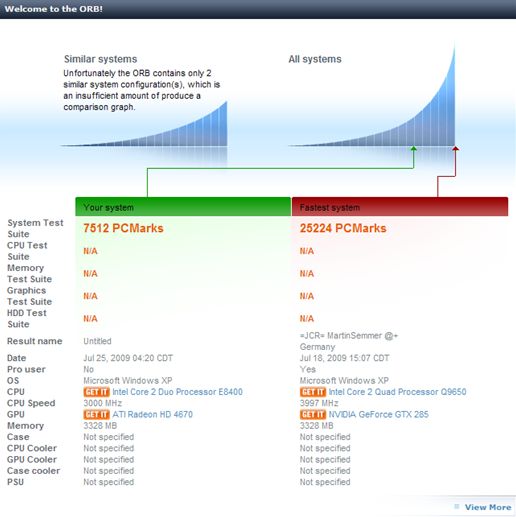Viewport: 516px width, 517px height.
Task: Click the red arrow marker on All systems graph
Action: pyautogui.click(x=455, y=149)
